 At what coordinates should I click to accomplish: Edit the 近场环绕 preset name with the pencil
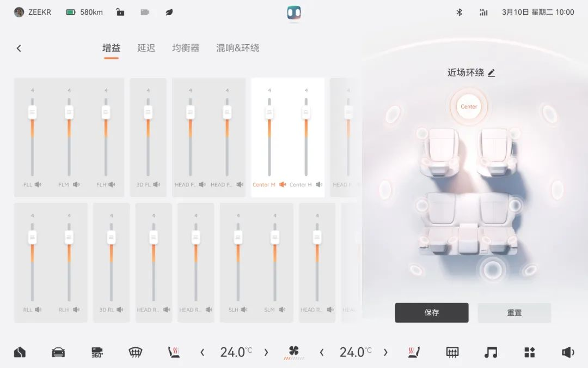[x=492, y=73]
